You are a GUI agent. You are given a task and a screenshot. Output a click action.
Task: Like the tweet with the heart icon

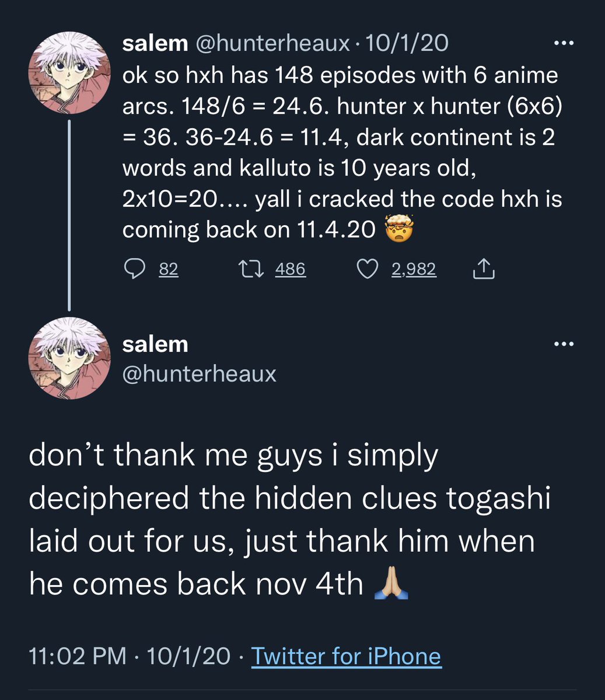368,269
